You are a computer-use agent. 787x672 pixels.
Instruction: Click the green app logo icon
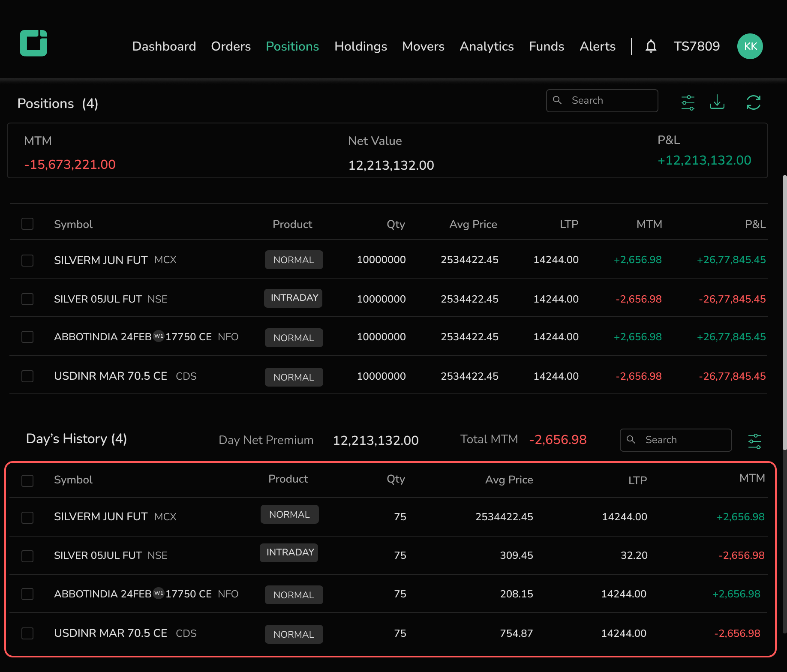(33, 43)
